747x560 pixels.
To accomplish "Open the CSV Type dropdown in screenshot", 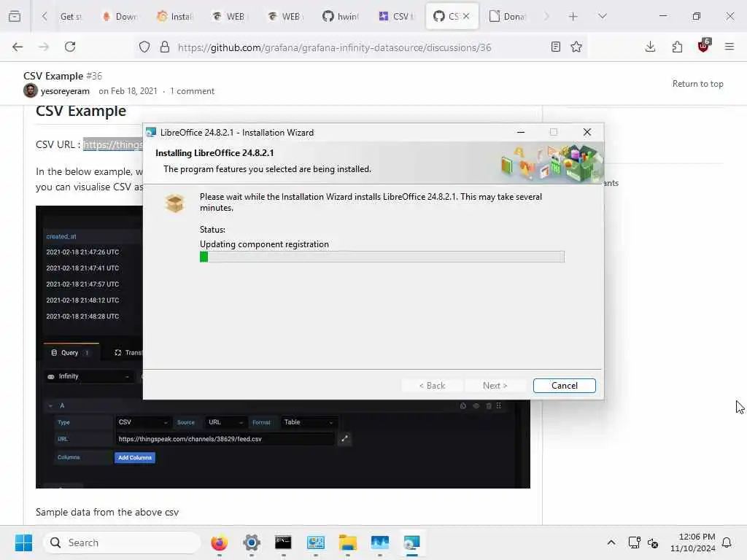I will pyautogui.click(x=142, y=422).
